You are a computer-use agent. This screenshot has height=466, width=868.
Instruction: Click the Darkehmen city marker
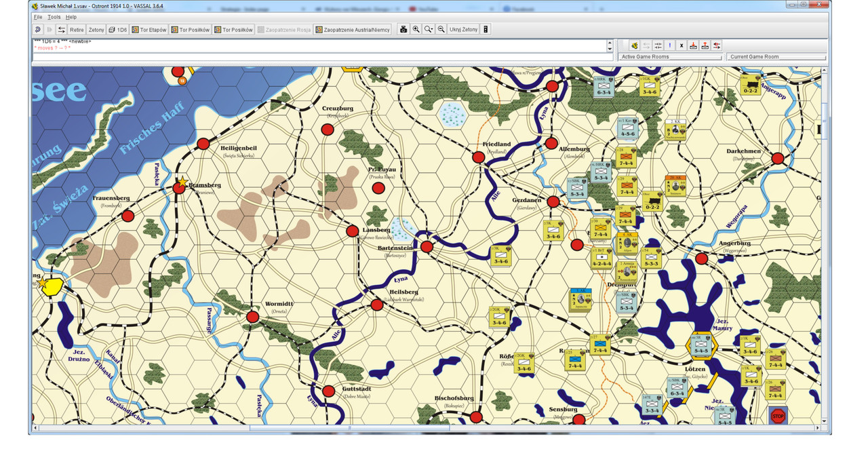(x=777, y=159)
